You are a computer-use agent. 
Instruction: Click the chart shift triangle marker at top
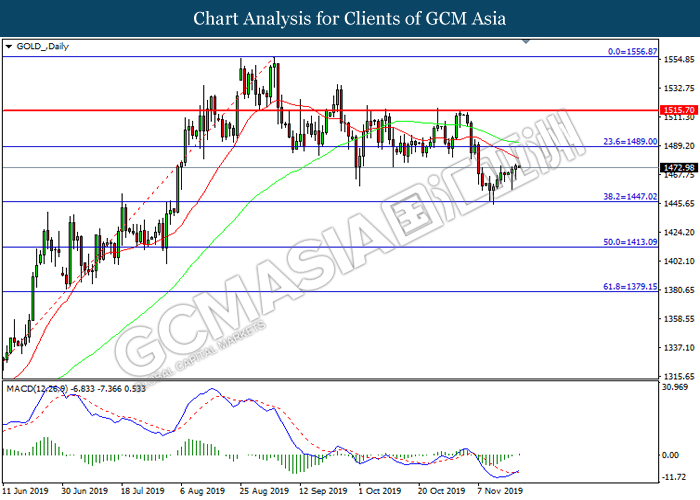tap(526, 42)
